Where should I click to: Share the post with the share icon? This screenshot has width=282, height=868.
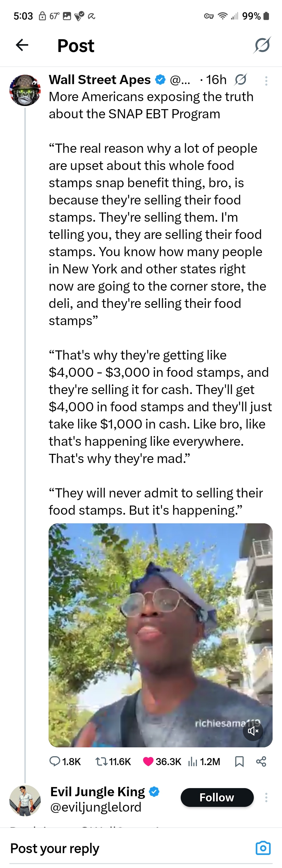pos(261,761)
